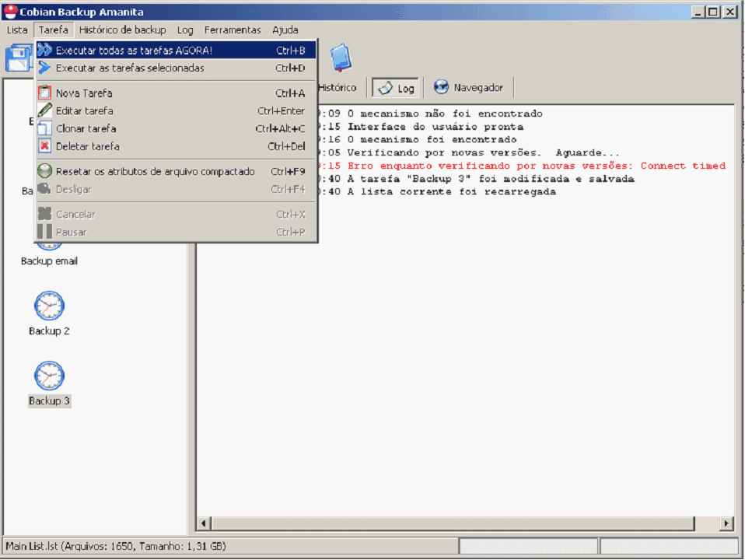Click the log's horizontal scrollbar left arrow
The height and width of the screenshot is (560, 745).
point(205,523)
